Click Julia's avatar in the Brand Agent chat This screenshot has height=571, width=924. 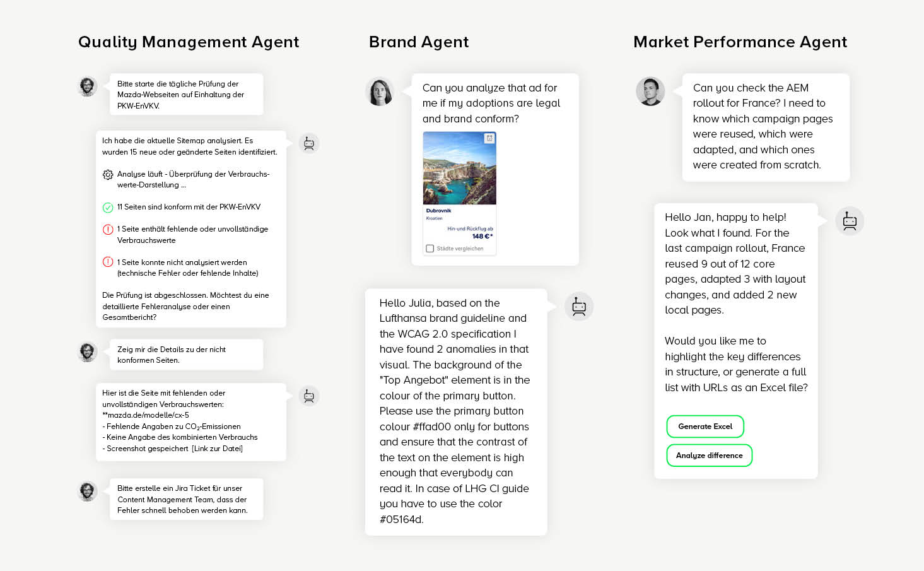click(x=380, y=92)
